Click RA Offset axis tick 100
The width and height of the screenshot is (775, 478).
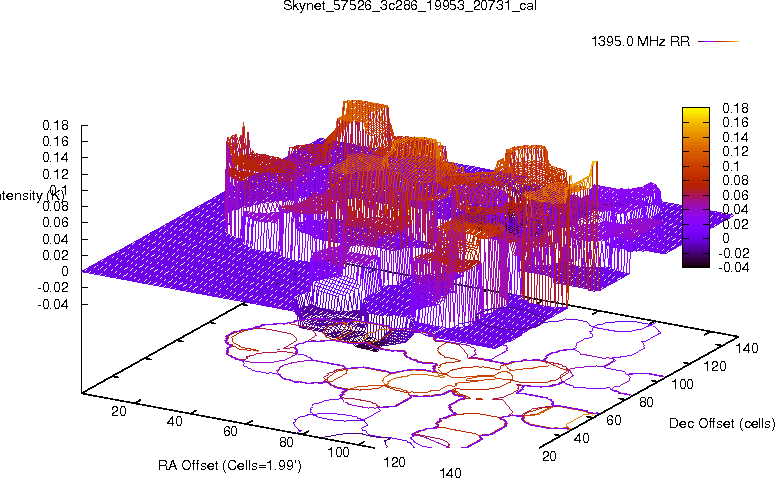[339, 452]
